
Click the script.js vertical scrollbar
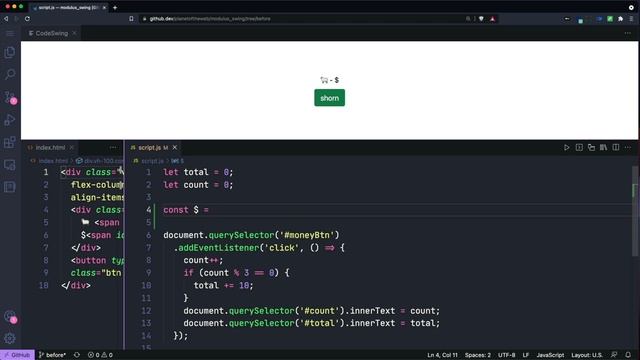click(635, 212)
